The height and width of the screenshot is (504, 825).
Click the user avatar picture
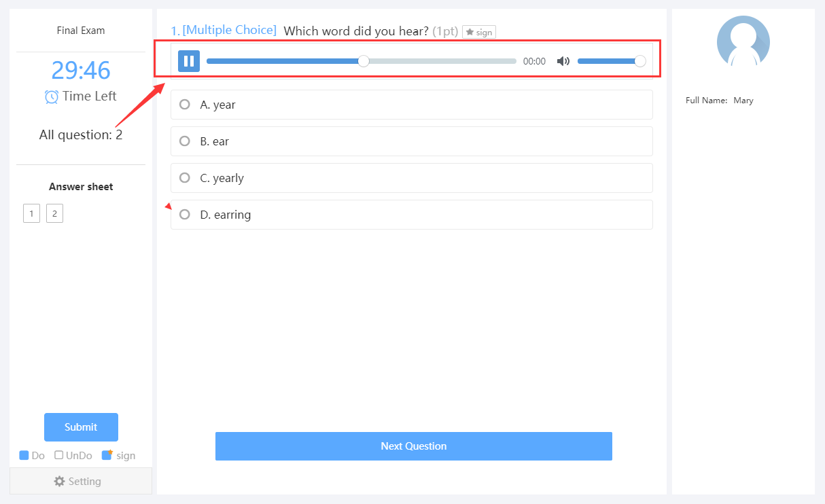[743, 41]
